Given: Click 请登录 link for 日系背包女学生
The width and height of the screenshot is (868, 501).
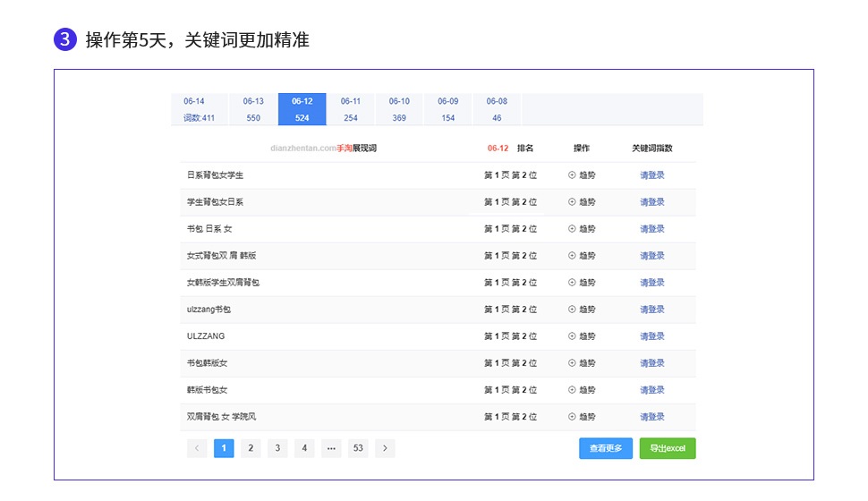Looking at the screenshot, I should [652, 175].
